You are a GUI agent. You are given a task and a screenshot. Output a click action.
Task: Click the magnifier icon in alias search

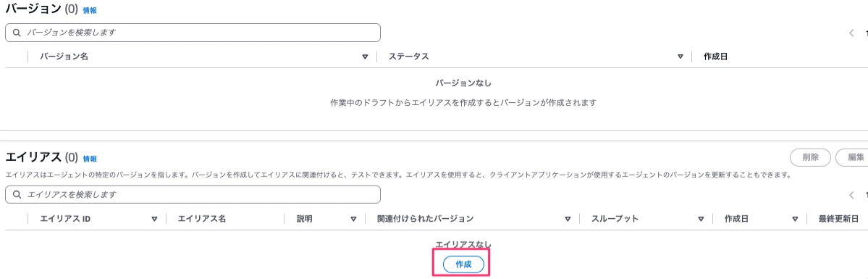pyautogui.click(x=17, y=195)
